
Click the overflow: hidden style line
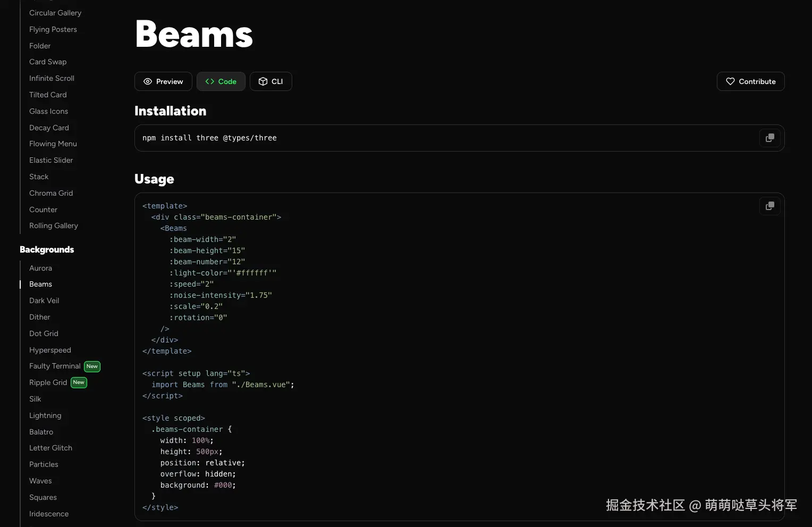point(198,474)
